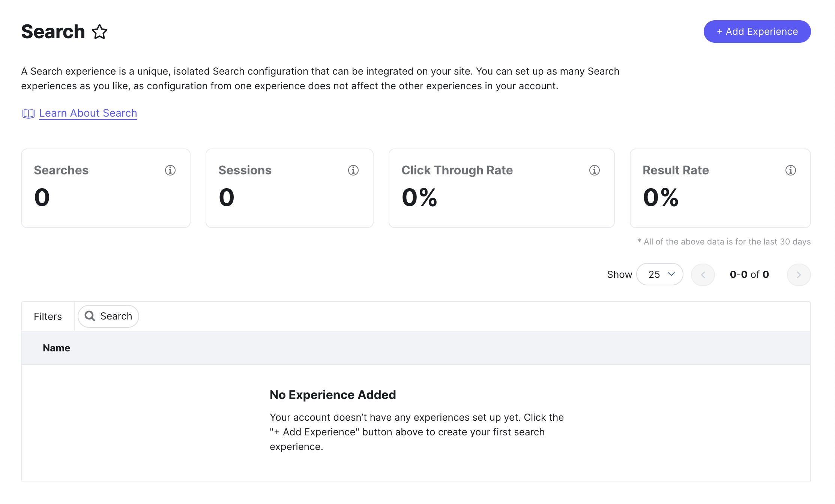835x504 pixels.
Task: Select the Result Rate card
Action: click(720, 188)
